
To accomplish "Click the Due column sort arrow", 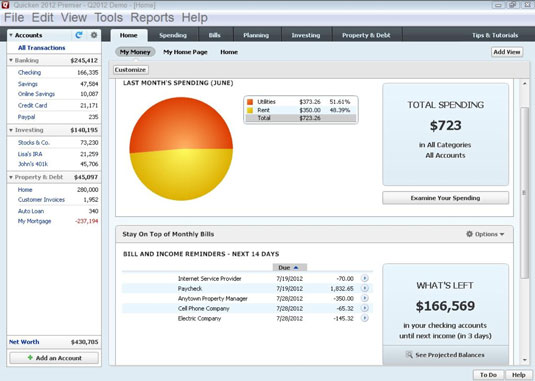I will (296, 268).
